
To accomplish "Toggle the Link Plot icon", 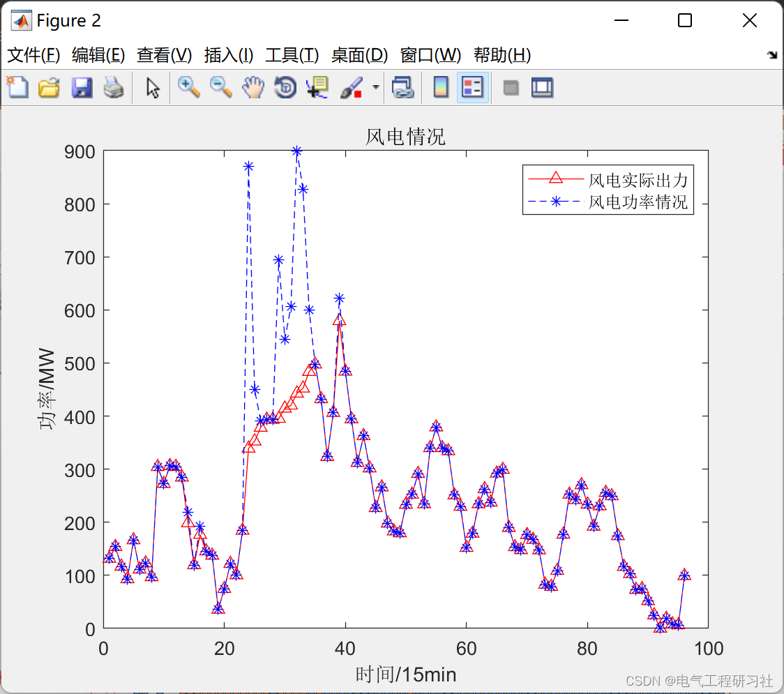I will click(403, 87).
